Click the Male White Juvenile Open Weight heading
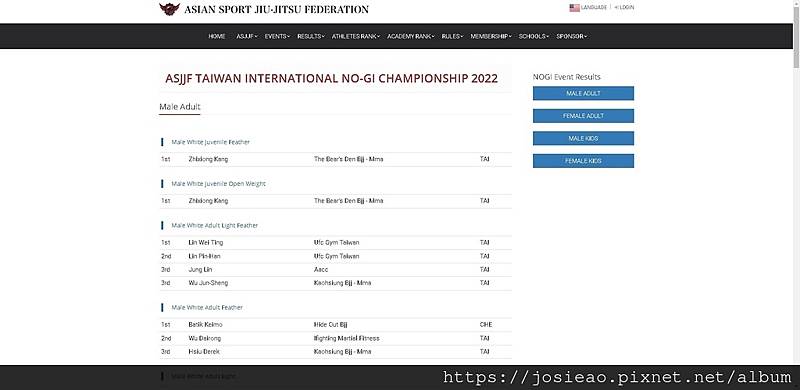 coord(218,184)
